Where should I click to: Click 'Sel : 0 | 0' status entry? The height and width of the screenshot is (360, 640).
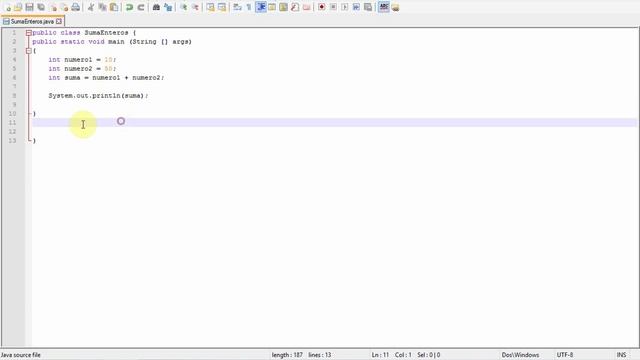(429, 355)
